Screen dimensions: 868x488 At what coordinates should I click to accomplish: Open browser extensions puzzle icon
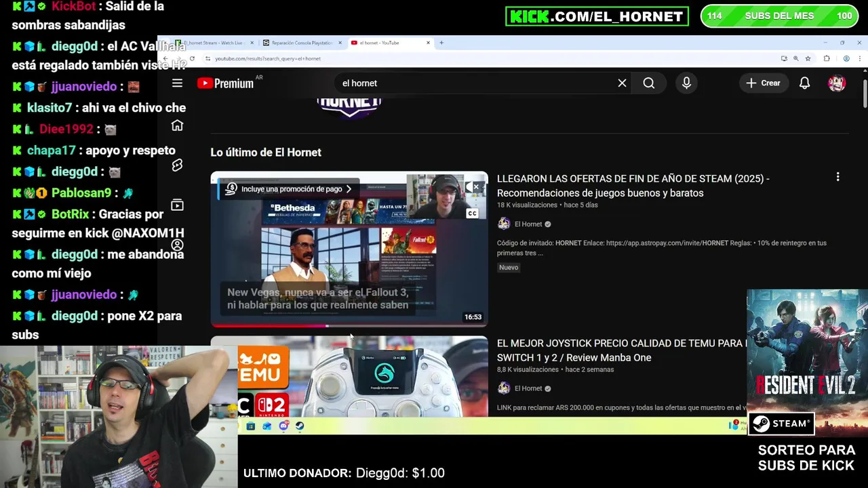827,58
